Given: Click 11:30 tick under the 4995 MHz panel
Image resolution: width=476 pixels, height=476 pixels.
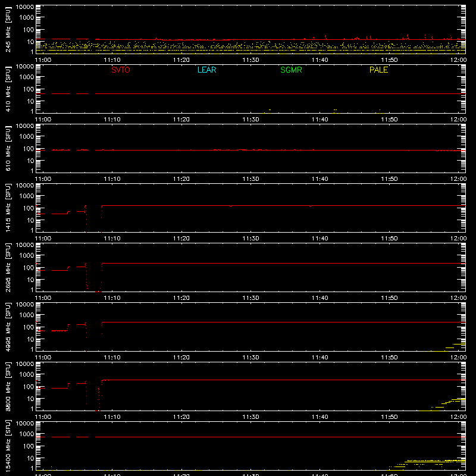Looking at the screenshot, I should [x=250, y=358].
